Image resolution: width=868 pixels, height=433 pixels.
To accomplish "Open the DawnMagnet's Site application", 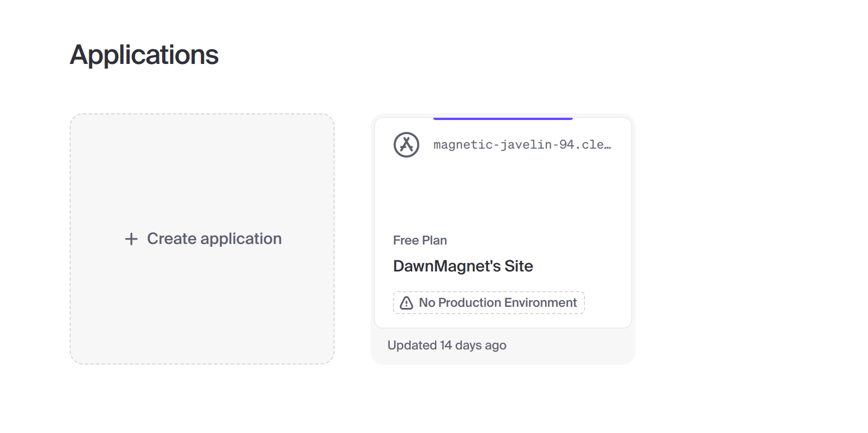I will point(463,266).
